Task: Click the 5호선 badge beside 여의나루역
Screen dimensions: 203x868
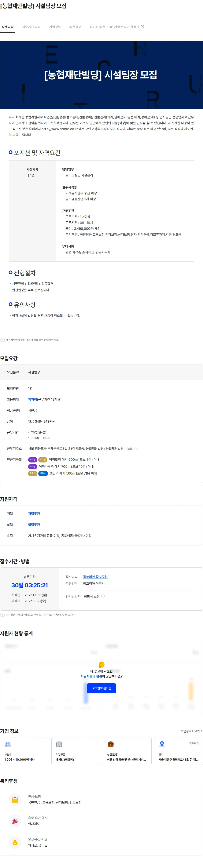Action: click(32, 467)
